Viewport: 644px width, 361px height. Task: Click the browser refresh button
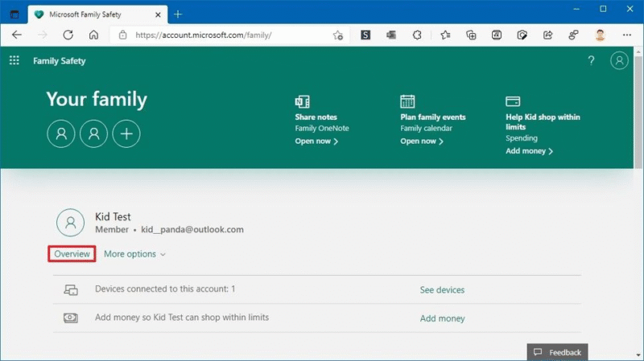tap(68, 35)
